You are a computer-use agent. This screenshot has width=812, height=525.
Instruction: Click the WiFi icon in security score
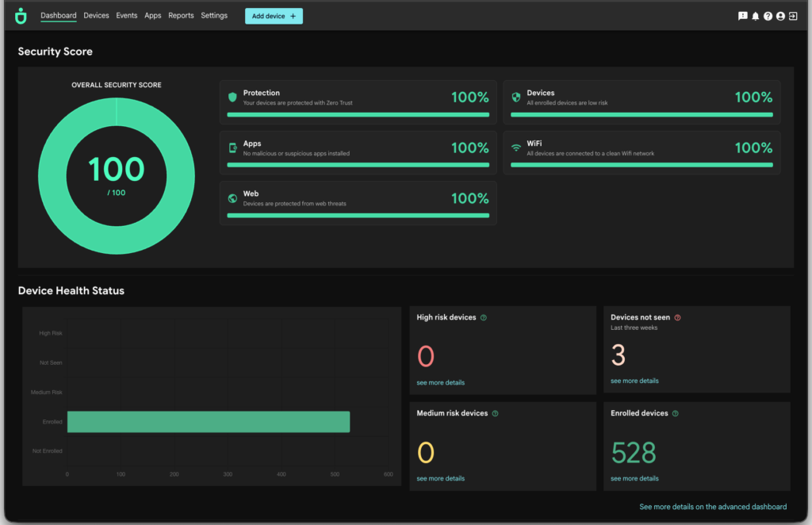516,148
